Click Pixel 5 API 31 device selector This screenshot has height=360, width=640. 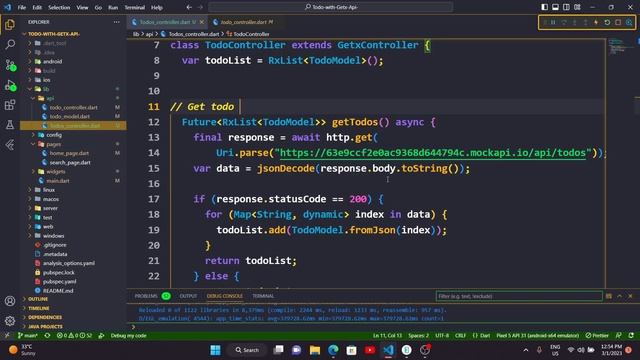[538, 336]
